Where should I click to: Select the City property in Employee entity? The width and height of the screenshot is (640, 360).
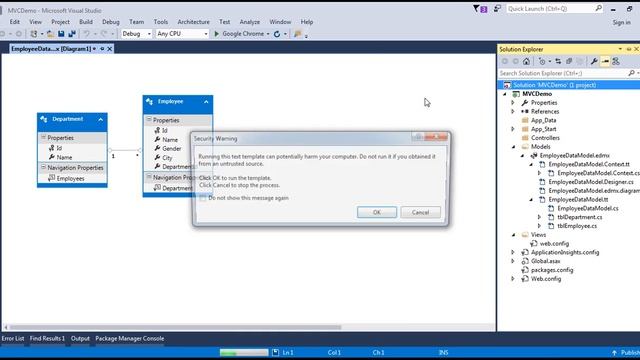click(x=167, y=158)
